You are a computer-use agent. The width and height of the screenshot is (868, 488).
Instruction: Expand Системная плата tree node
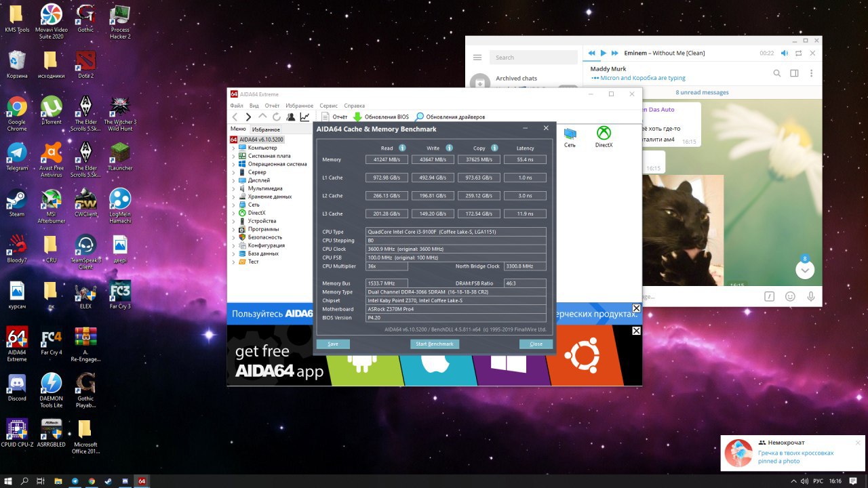point(234,156)
